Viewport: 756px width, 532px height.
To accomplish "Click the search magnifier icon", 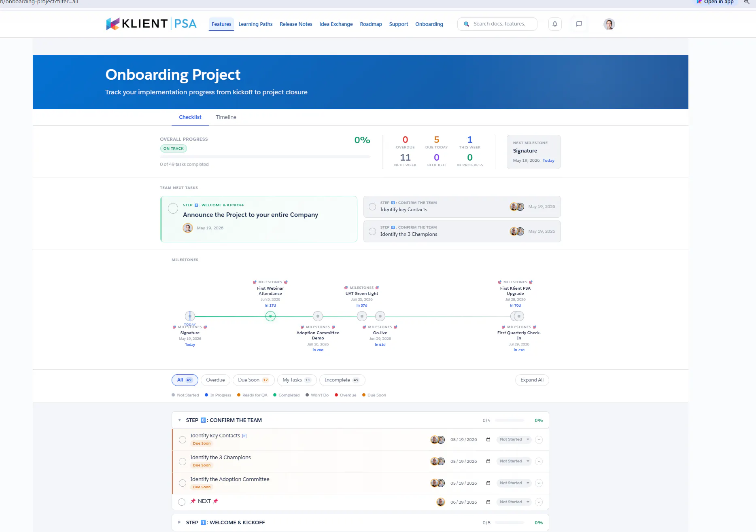I will (x=466, y=24).
